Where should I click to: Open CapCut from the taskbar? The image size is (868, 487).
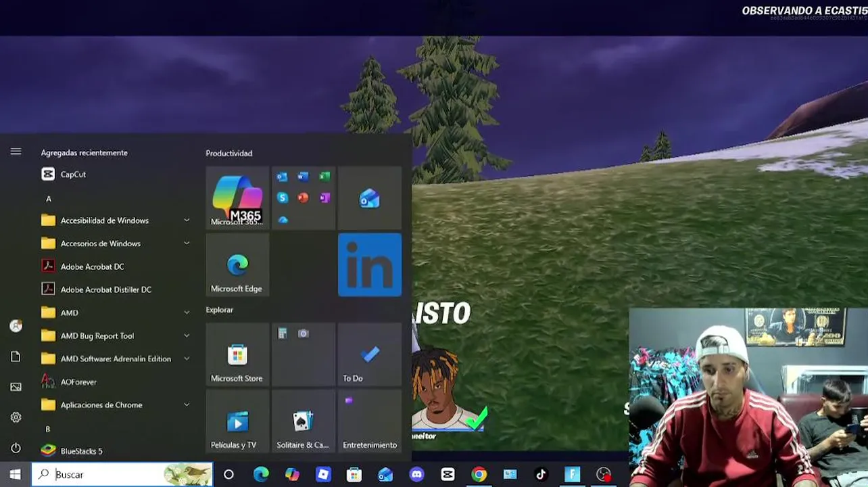tap(448, 475)
